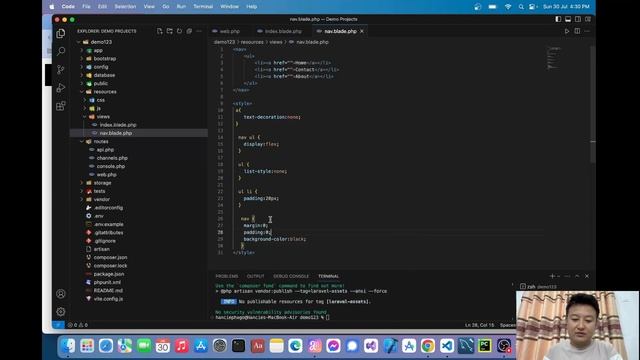Open Microsoft Edge from the dock
640x360 pixels.
[x=295, y=346]
